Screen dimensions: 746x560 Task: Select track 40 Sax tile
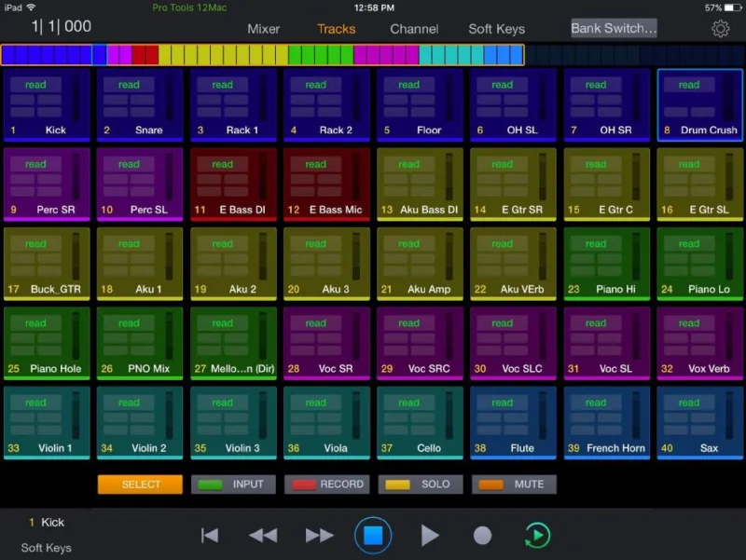coord(700,423)
